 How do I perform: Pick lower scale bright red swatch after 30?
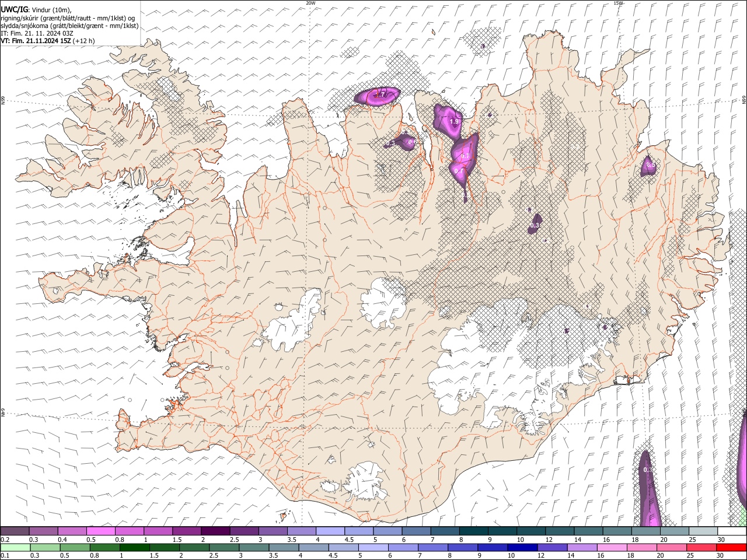pyautogui.click(x=731, y=547)
